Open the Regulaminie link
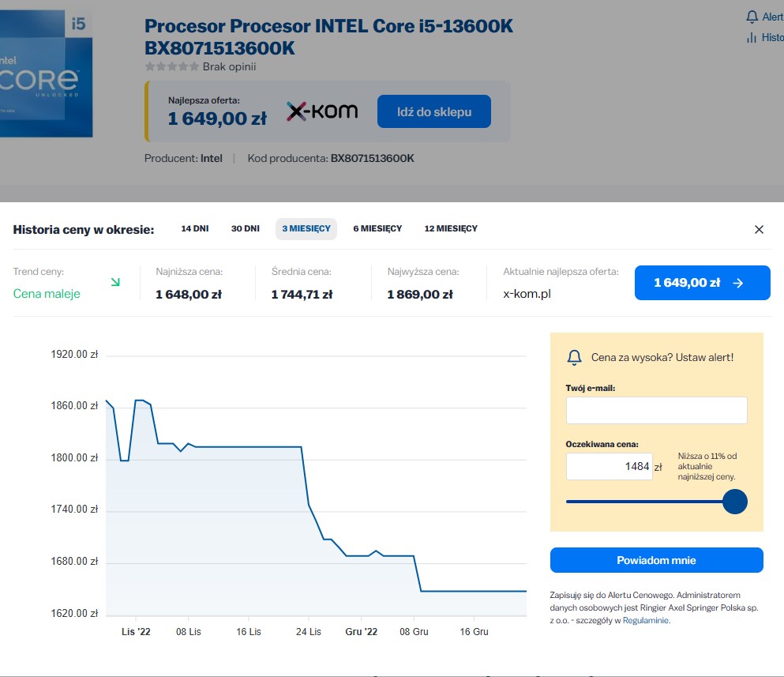This screenshot has height=677, width=784. coord(646,620)
